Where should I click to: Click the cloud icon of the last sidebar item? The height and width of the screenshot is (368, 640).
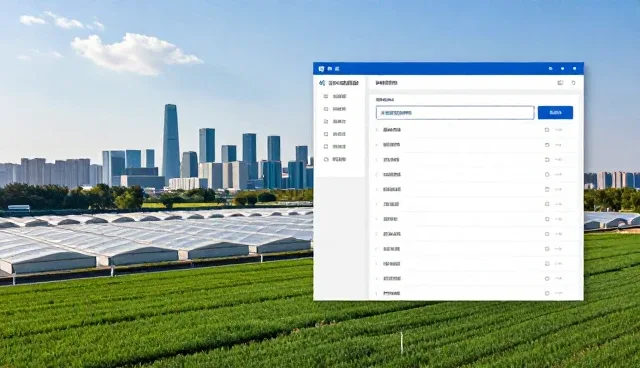coord(326,159)
